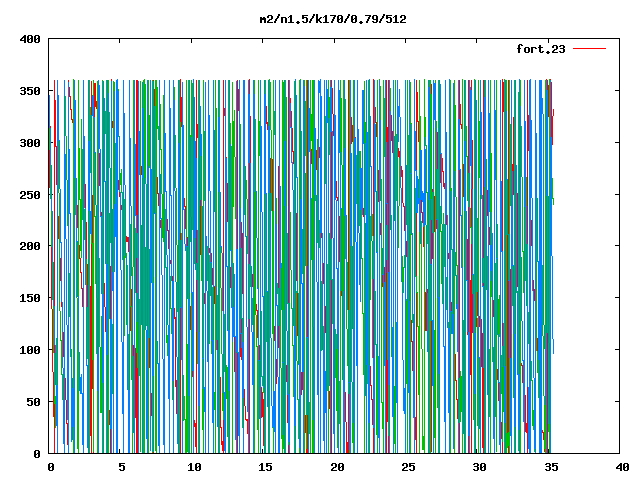Click the x-axis label 25

click(x=408, y=467)
